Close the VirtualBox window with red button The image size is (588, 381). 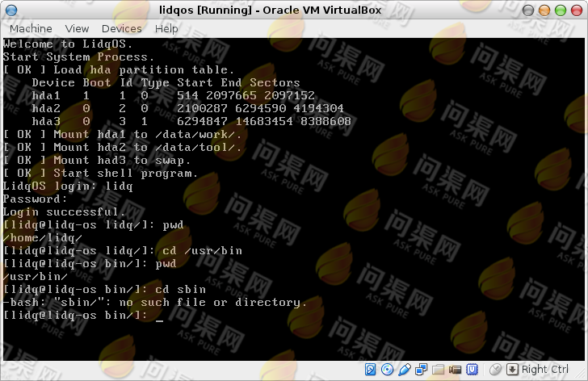click(x=577, y=10)
